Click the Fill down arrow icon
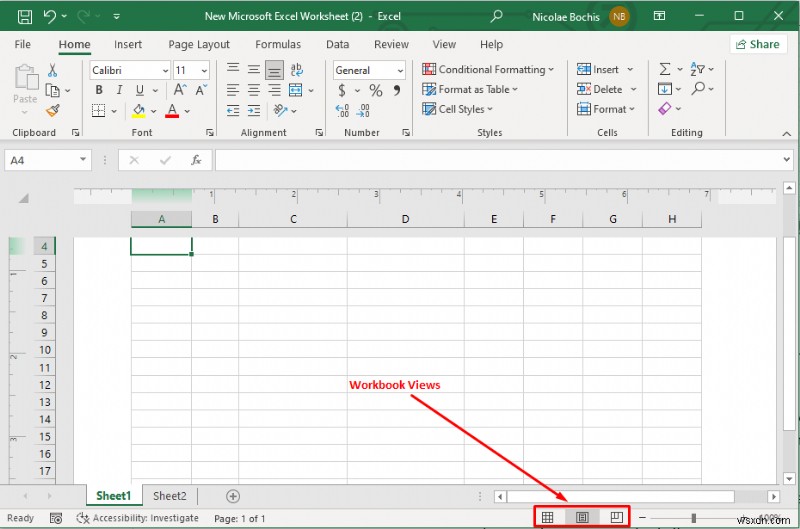Image resolution: width=800 pixels, height=529 pixels. click(665, 89)
